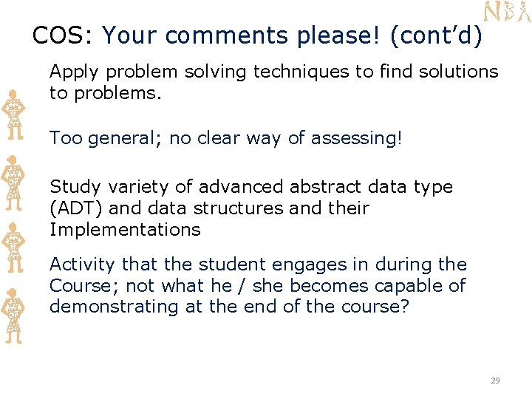Click the "COS:" prefix in the title
Viewport: 532px width, 399px height.
tap(64, 35)
